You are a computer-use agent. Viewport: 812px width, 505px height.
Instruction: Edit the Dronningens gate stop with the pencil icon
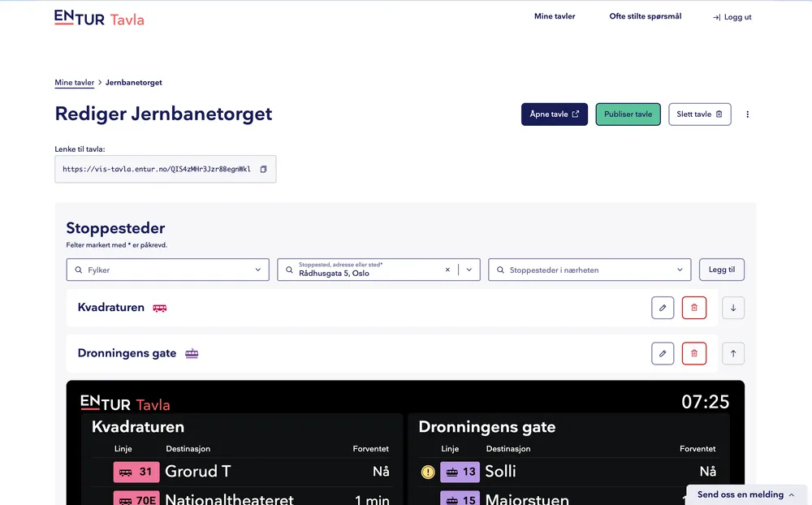(x=663, y=353)
